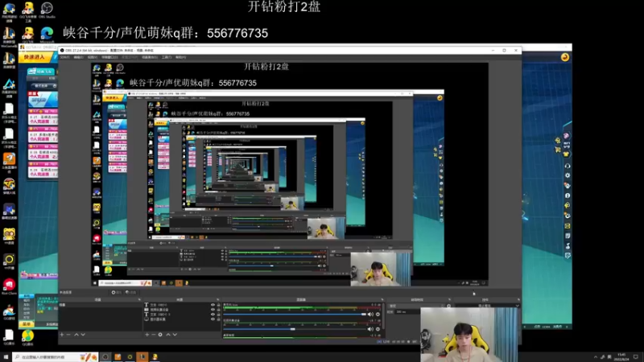The height and width of the screenshot is (362, 644).
Task: Click the headset icon in QQ飞车 right sidebar
Action: 568,166
